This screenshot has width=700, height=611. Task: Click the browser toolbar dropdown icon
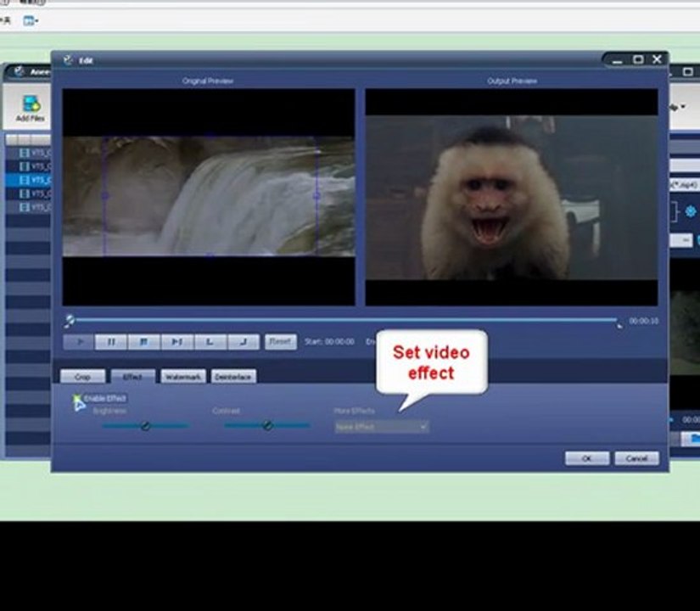(31, 20)
